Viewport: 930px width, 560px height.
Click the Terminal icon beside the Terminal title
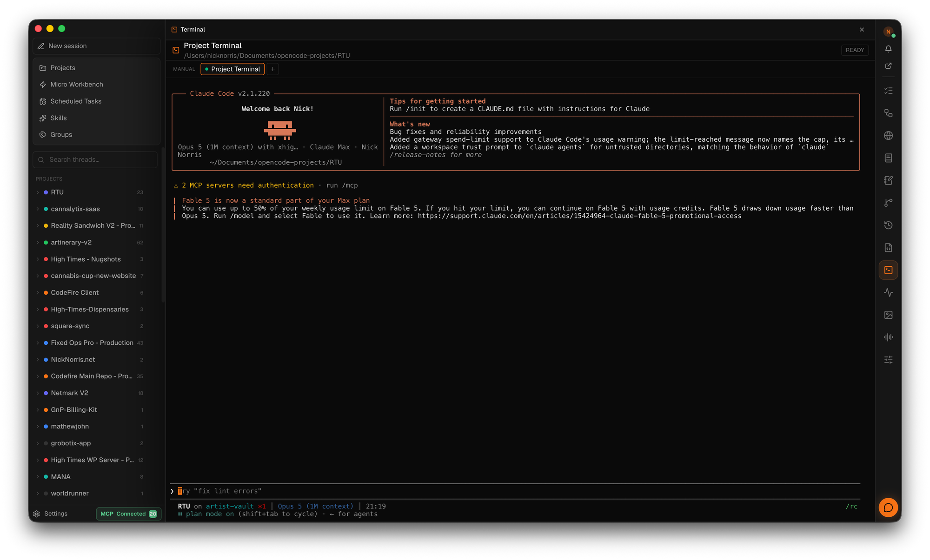tap(174, 29)
